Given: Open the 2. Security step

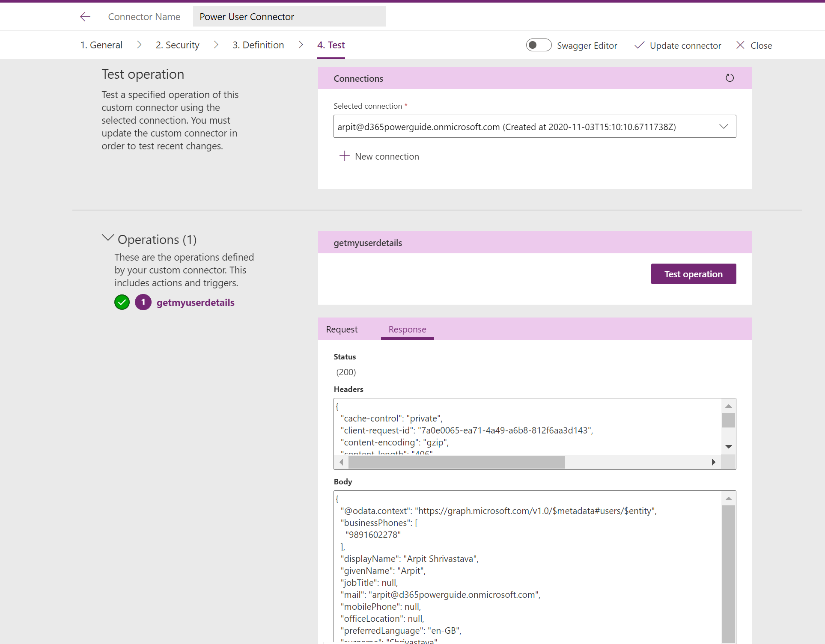Looking at the screenshot, I should click(177, 45).
